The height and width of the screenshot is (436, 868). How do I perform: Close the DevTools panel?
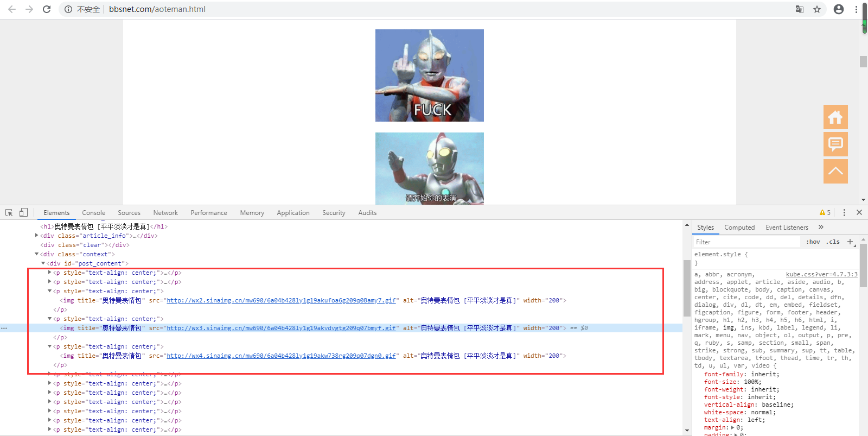(859, 213)
